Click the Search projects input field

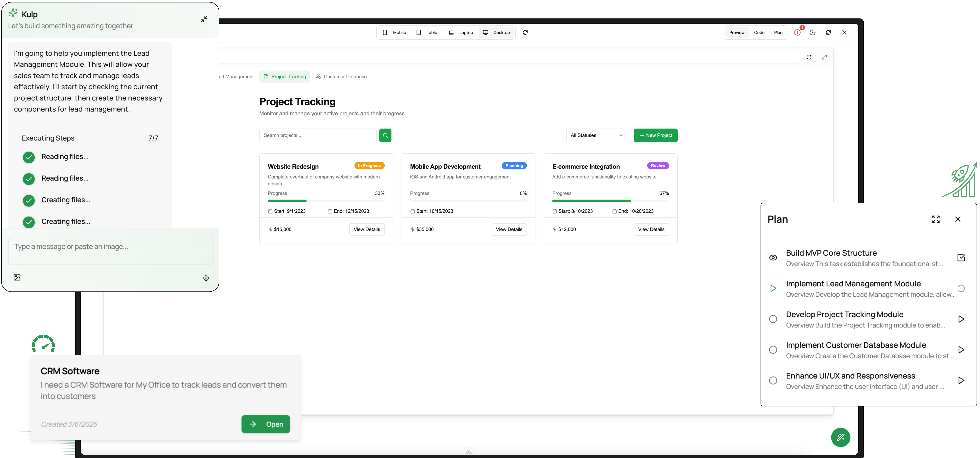tap(318, 135)
